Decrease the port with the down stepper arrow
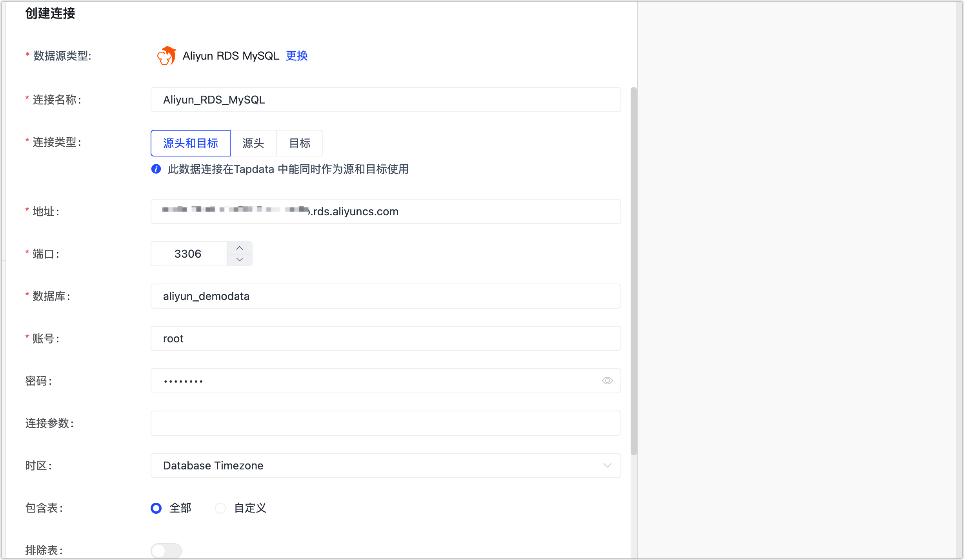Image resolution: width=964 pixels, height=560 pixels. pos(239,259)
